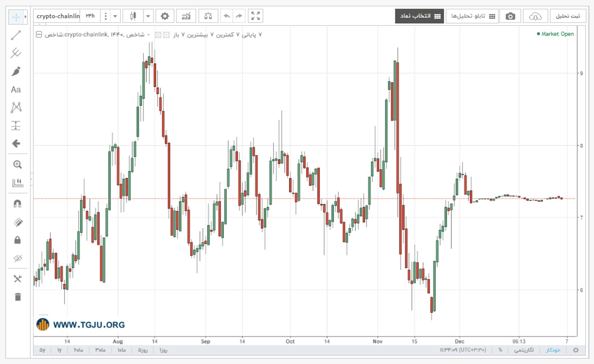Select the measure ruler tool
594x364 pixels.
click(x=17, y=183)
